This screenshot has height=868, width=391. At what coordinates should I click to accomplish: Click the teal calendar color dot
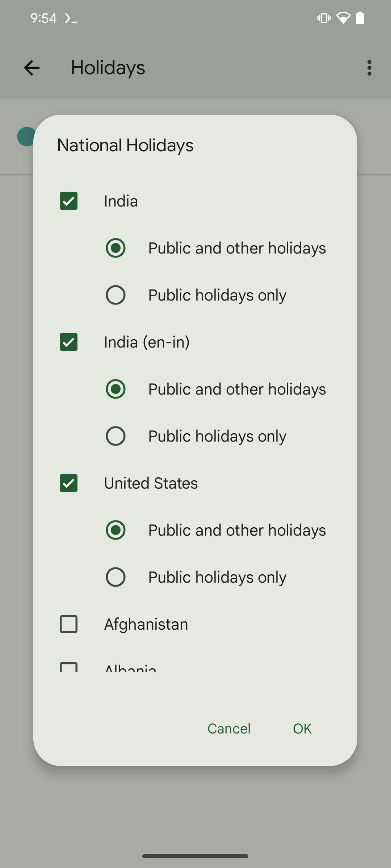point(25,137)
